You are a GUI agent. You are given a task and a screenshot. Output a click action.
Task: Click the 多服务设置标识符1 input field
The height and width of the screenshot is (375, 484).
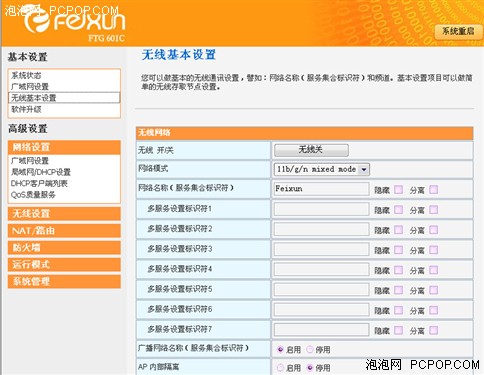[x=321, y=209]
